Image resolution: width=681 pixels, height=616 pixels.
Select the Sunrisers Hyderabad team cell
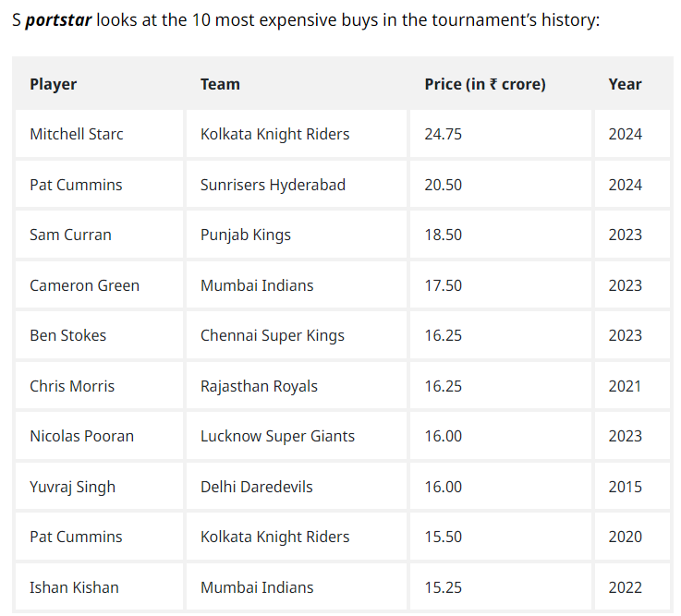point(273,185)
